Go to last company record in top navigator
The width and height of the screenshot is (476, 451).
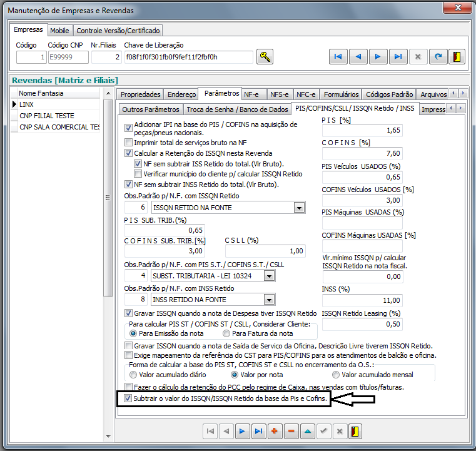pos(398,56)
